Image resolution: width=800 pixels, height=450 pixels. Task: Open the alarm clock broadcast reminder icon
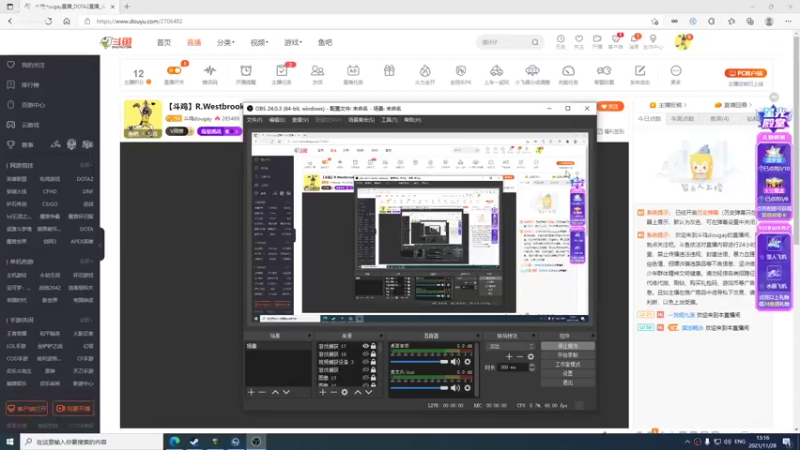(x=246, y=70)
